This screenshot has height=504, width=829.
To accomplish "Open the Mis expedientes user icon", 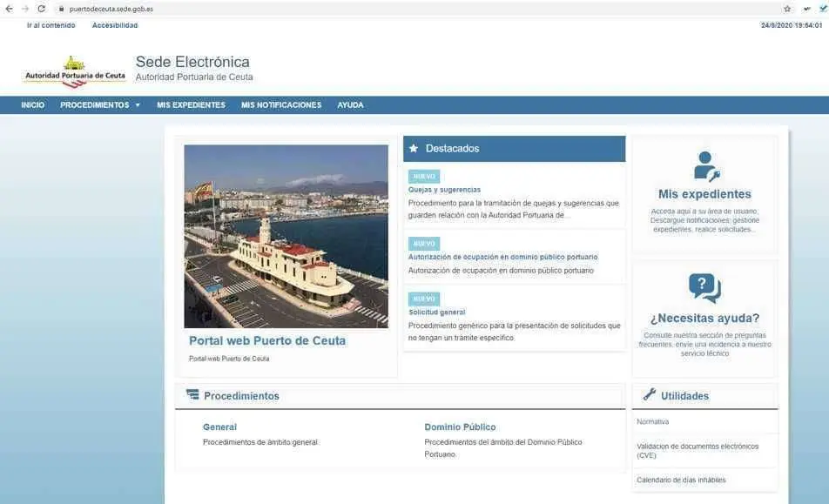I will point(705,166).
